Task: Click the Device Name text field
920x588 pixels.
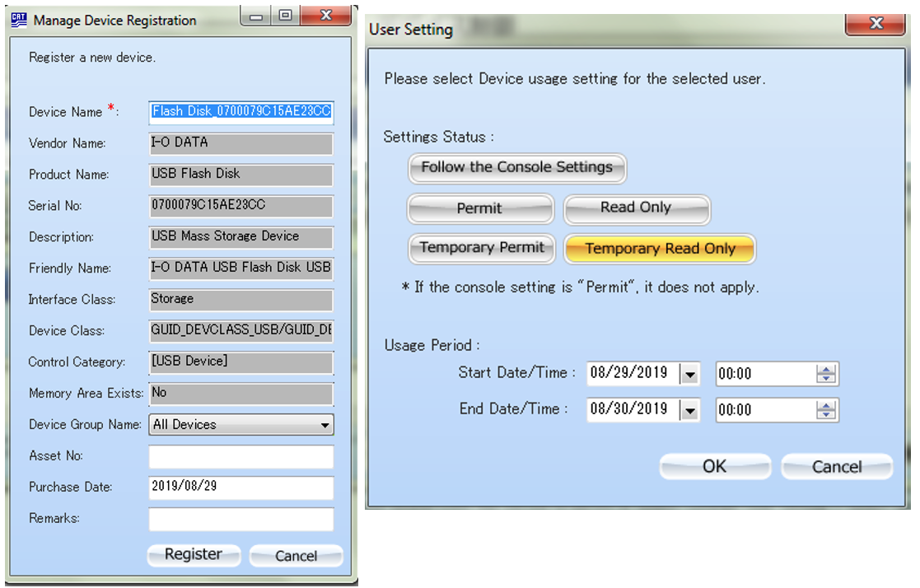Action: (x=241, y=112)
